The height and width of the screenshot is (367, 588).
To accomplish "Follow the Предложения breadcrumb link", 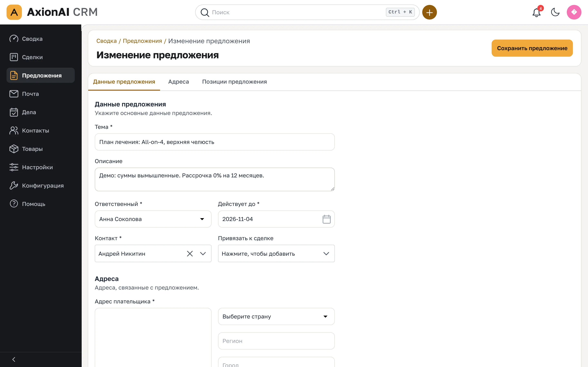I will coord(142,41).
